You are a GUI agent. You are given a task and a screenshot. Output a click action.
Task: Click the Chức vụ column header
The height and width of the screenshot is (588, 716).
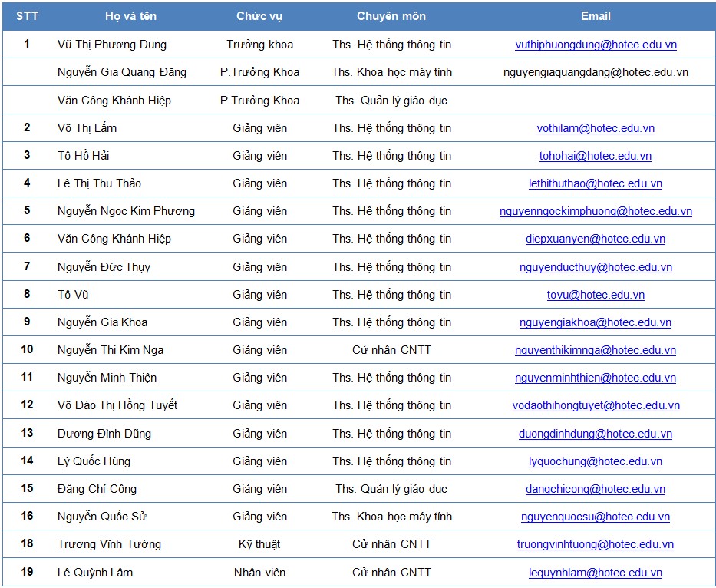259,16
